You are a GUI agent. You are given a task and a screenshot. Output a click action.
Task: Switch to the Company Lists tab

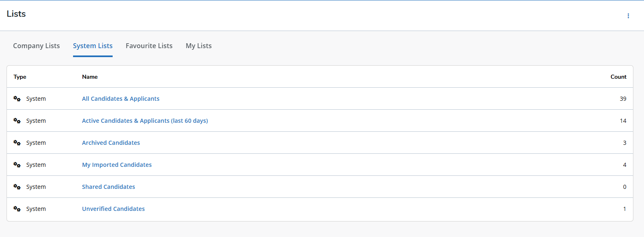point(36,46)
